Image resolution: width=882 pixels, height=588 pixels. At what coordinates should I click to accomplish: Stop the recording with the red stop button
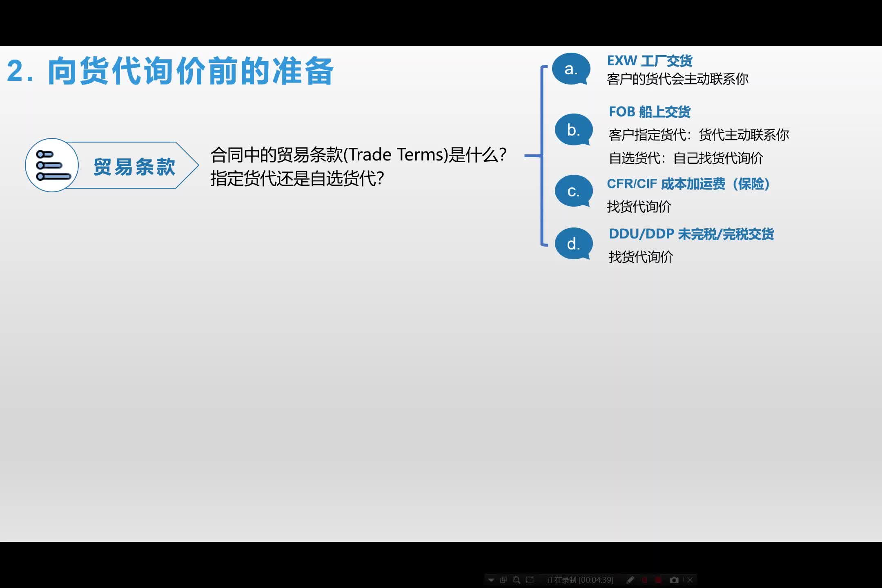tap(658, 580)
